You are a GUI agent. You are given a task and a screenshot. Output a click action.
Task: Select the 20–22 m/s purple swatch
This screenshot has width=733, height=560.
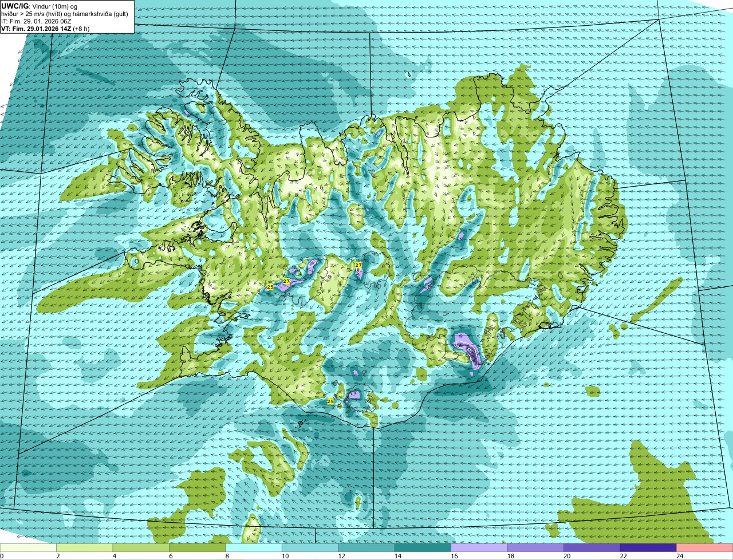tap(592, 547)
